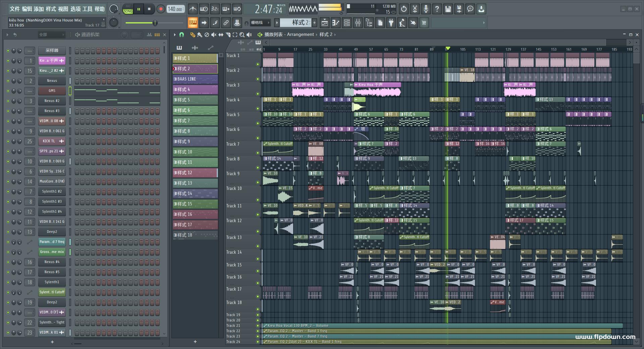Open undo history icon

pyautogui.click(x=404, y=9)
